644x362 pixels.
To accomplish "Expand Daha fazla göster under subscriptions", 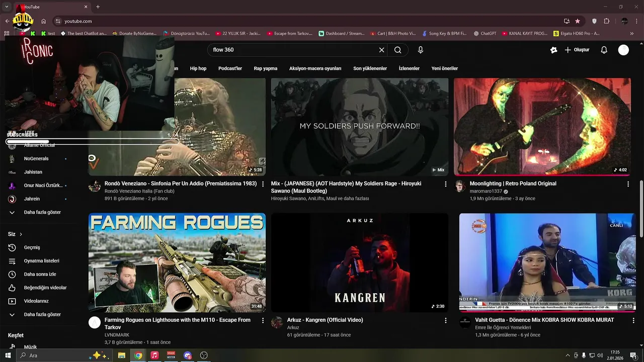I will tap(42, 212).
